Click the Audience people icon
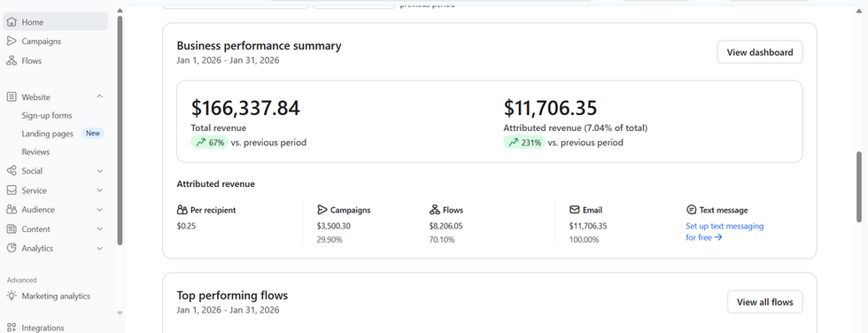Viewport: 868px width, 333px height. tap(12, 210)
